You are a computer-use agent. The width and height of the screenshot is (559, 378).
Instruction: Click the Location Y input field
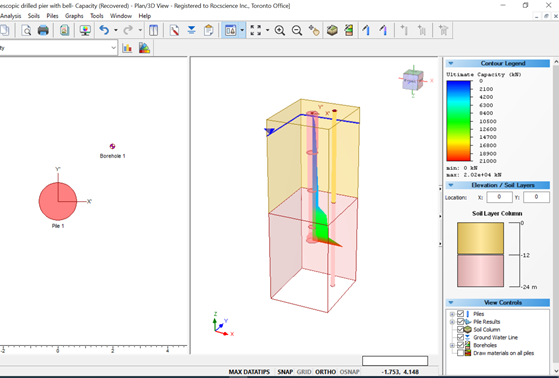(536, 197)
